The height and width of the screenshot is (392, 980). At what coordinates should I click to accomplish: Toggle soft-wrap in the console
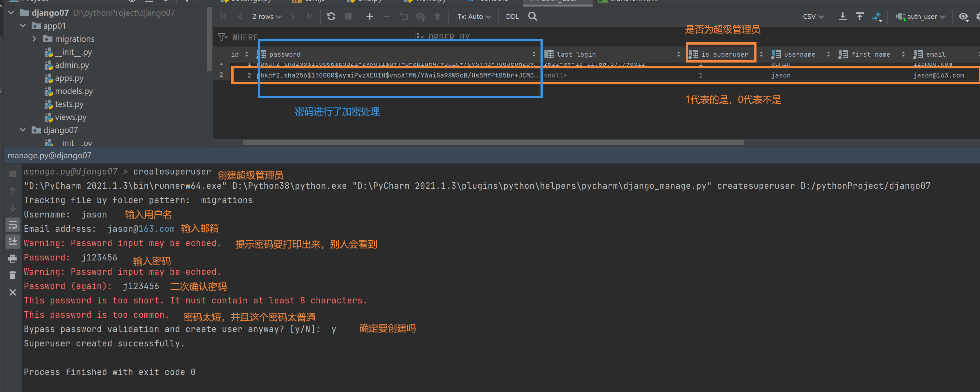[13, 225]
